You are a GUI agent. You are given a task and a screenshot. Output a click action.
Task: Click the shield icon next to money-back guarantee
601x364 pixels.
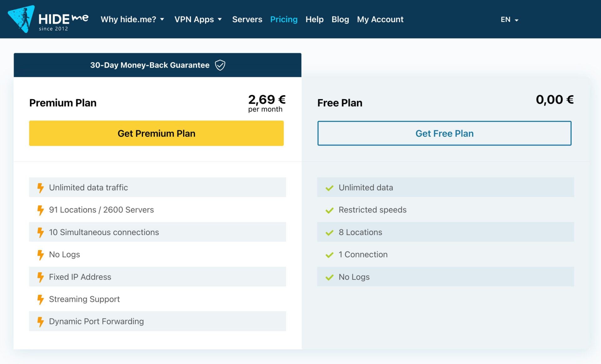click(220, 65)
